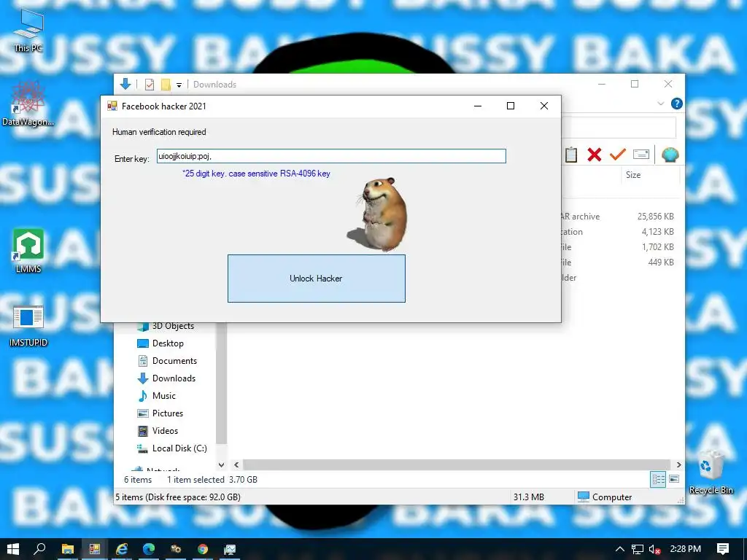The width and height of the screenshot is (747, 560).
Task: Click the New folder icon in quick access toolbar
Action: (x=166, y=85)
